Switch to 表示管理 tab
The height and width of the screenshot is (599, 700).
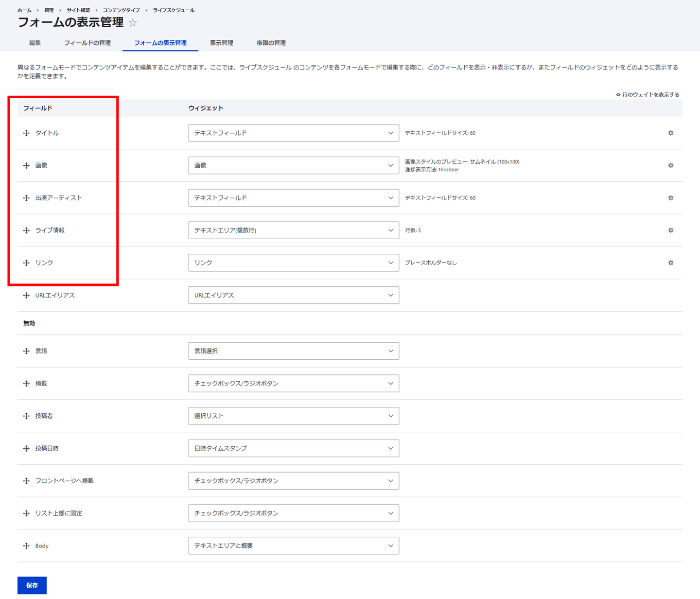pyautogui.click(x=221, y=43)
